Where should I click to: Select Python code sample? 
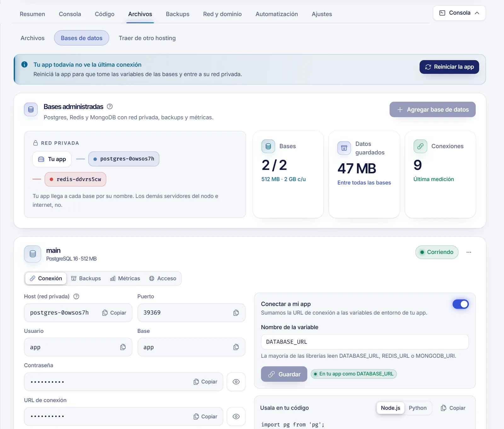[x=418, y=408]
